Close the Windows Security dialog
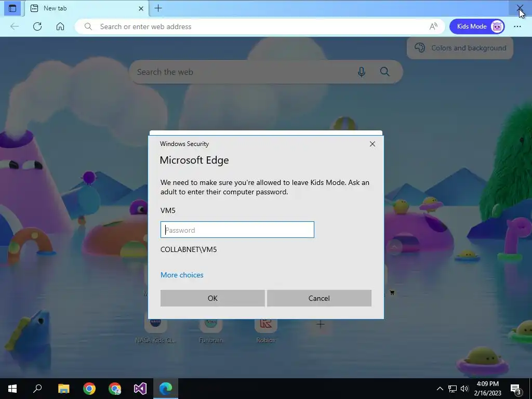Screen dimensions: 532x399 click(x=372, y=144)
